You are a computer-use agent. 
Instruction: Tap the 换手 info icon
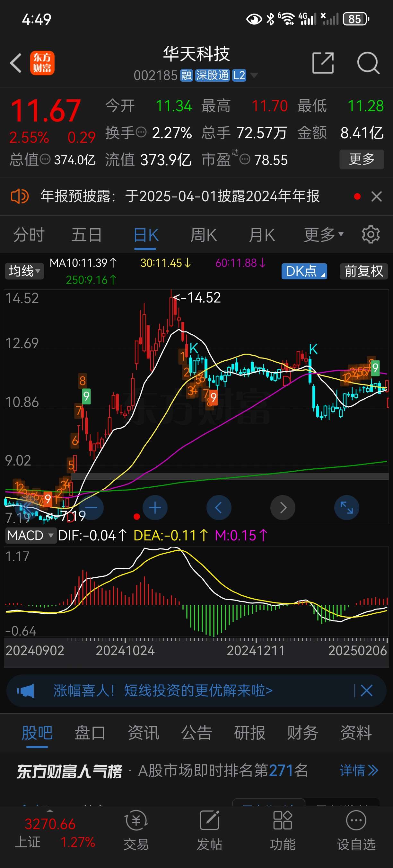pyautogui.click(x=141, y=132)
